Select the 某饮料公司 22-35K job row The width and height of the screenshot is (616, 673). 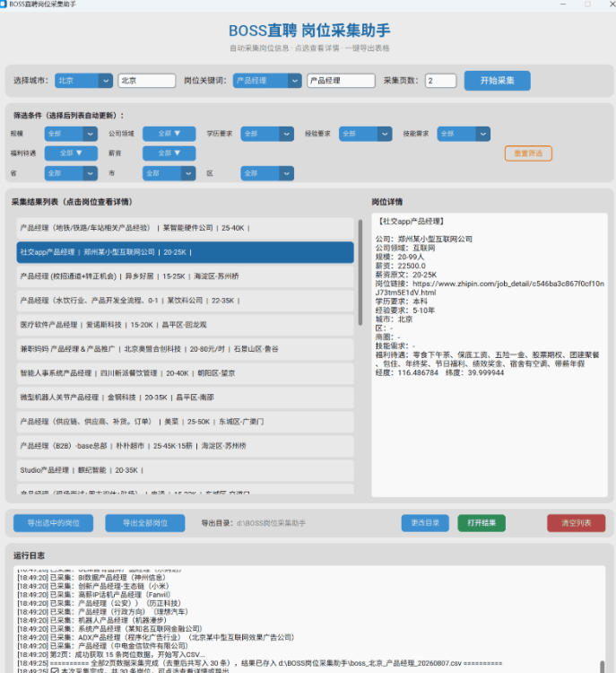coord(185,301)
